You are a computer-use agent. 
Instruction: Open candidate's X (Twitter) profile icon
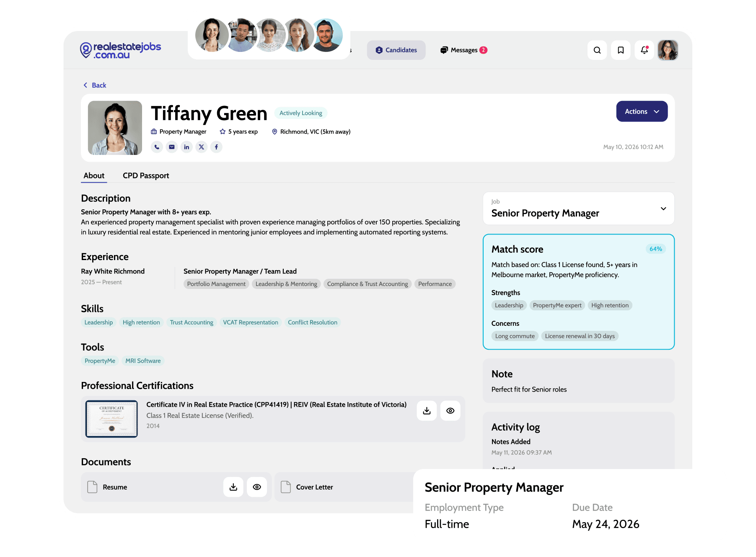click(202, 147)
